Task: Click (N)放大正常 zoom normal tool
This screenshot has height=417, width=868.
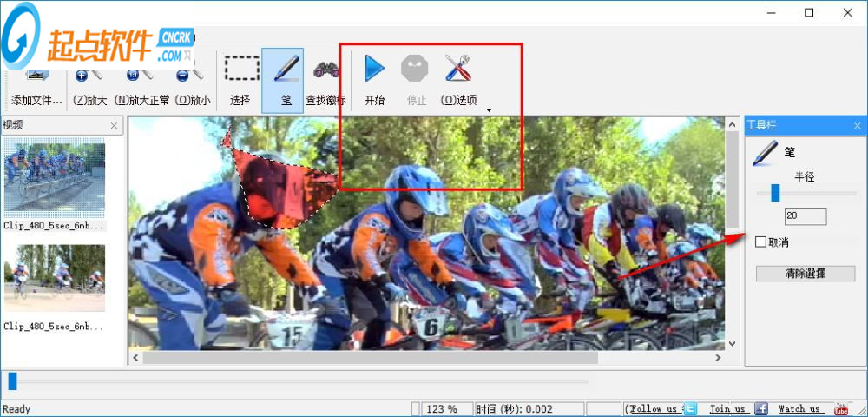Action: (141, 88)
